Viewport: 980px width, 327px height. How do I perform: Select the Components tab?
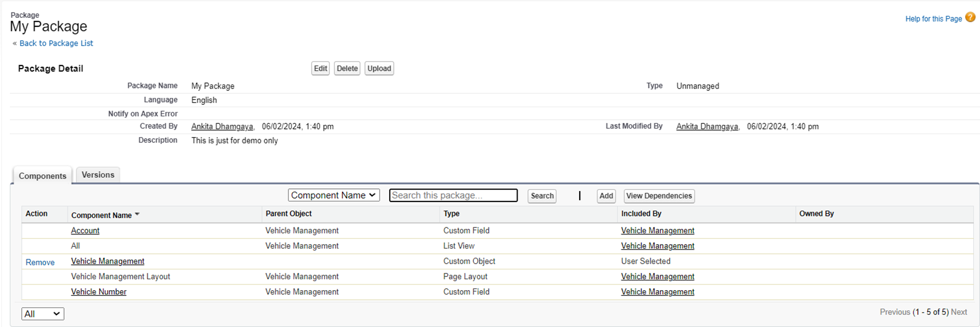43,176
